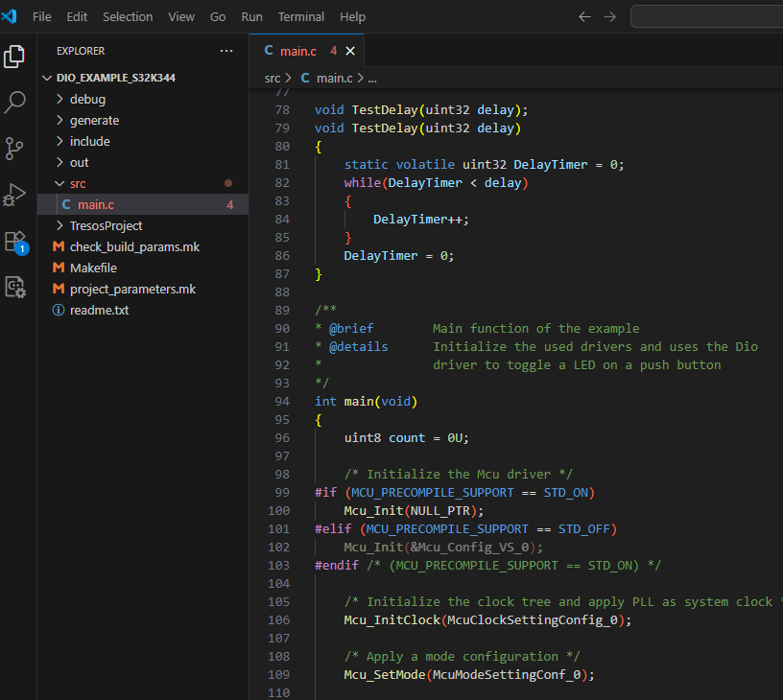Viewport: 783px width, 700px height.
Task: Expand the generate folder
Action: point(94,120)
